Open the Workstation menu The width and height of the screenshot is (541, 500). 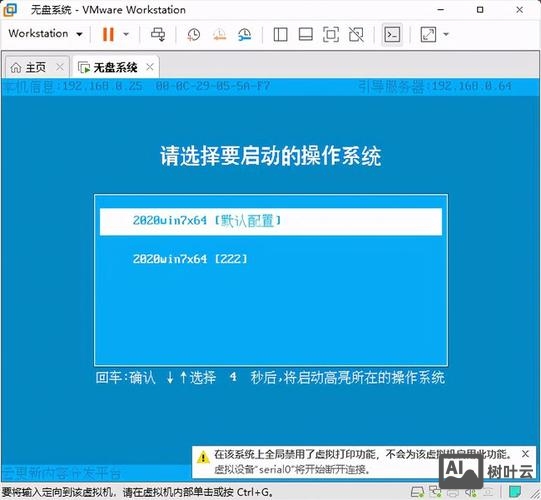46,34
